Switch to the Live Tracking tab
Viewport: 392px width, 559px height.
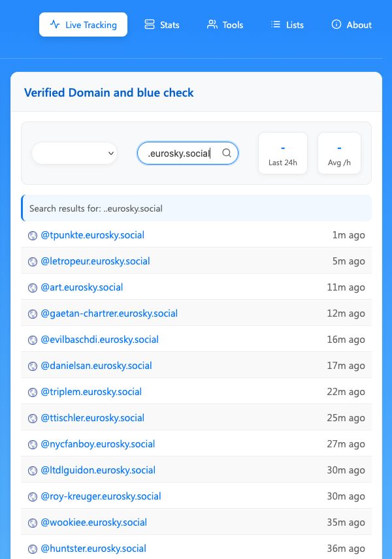pyautogui.click(x=83, y=25)
